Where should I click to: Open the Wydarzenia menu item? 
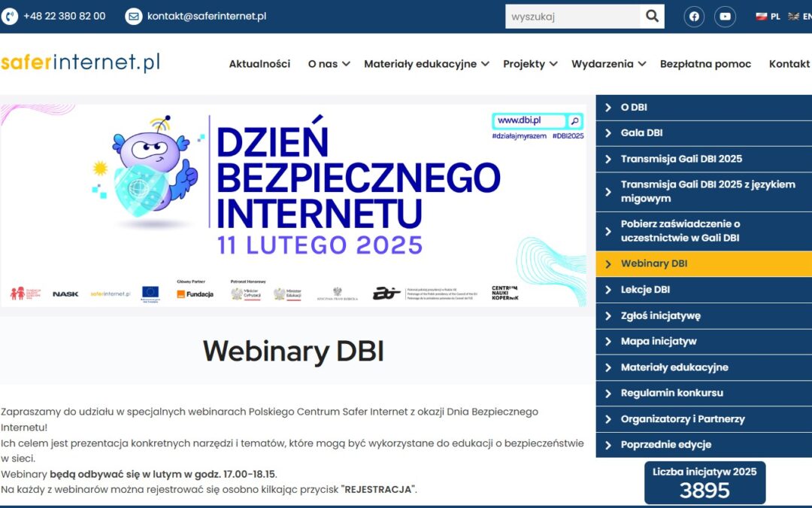tap(602, 64)
